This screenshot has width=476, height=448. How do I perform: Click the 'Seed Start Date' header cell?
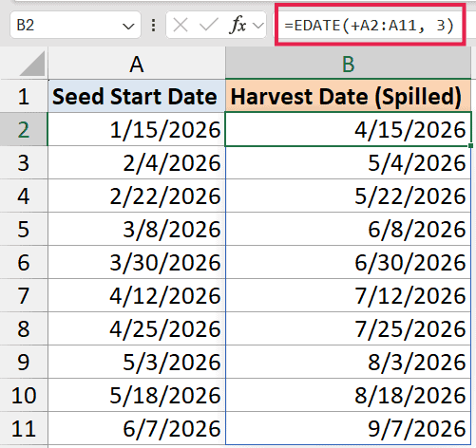(x=137, y=96)
